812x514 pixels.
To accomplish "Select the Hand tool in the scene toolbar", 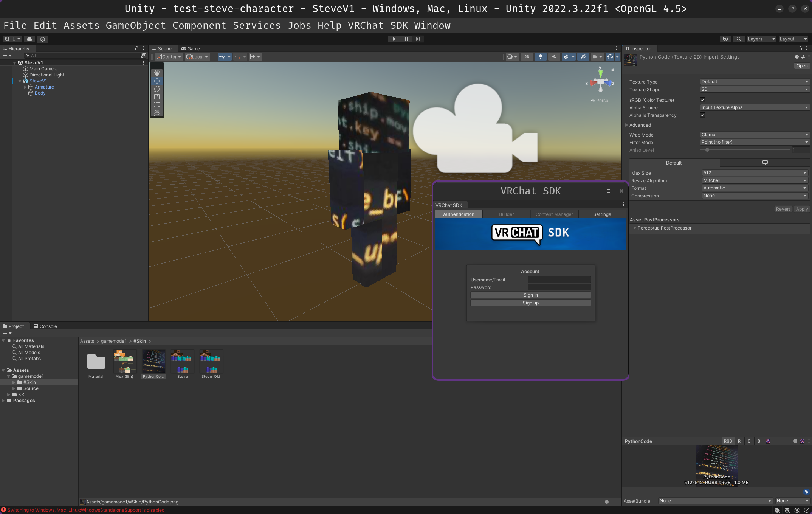I will [157, 73].
